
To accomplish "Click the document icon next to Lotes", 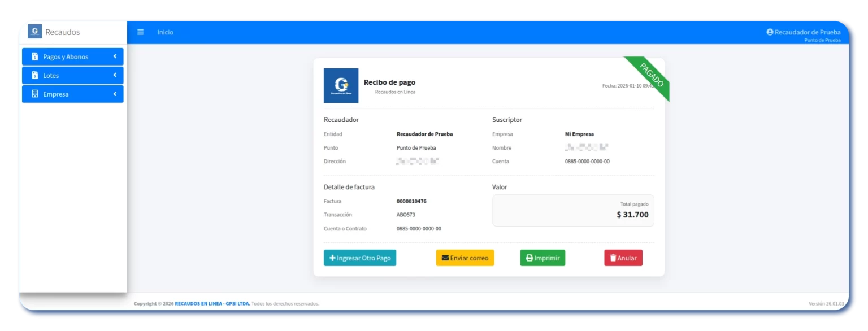I will 35,75.
